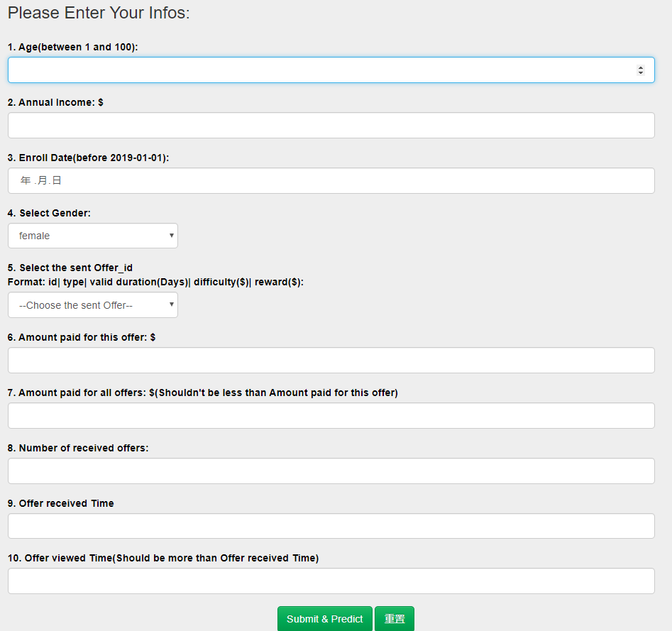Screen dimensions: 672x631
Task: Click the Amount paid for all offers field
Action: point(331,415)
